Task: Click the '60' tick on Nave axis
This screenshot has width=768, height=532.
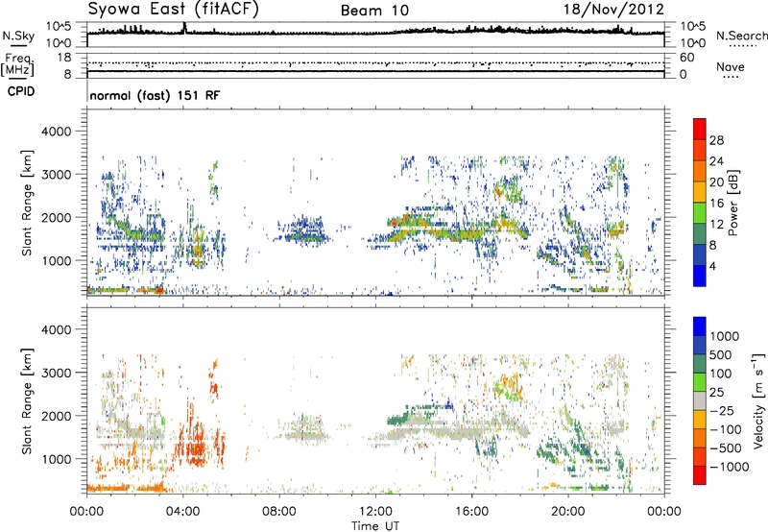Action: click(x=687, y=58)
